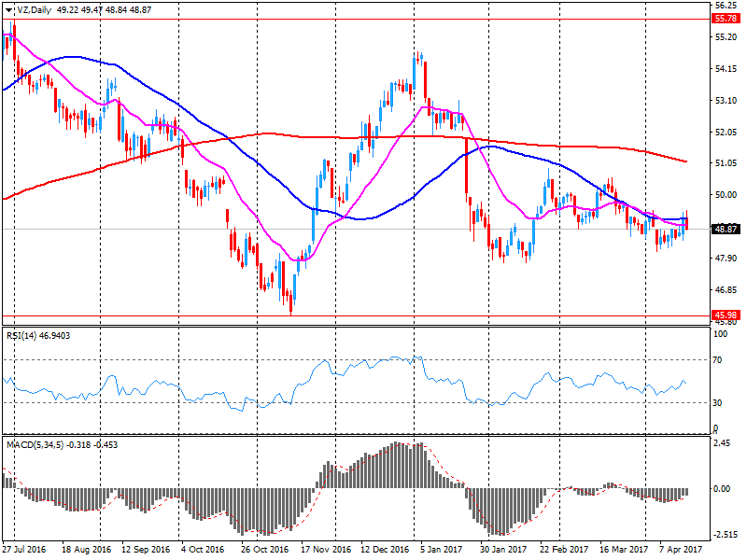The width and height of the screenshot is (747, 560).
Task: Click the RSI scale value 100
Action: point(720,334)
